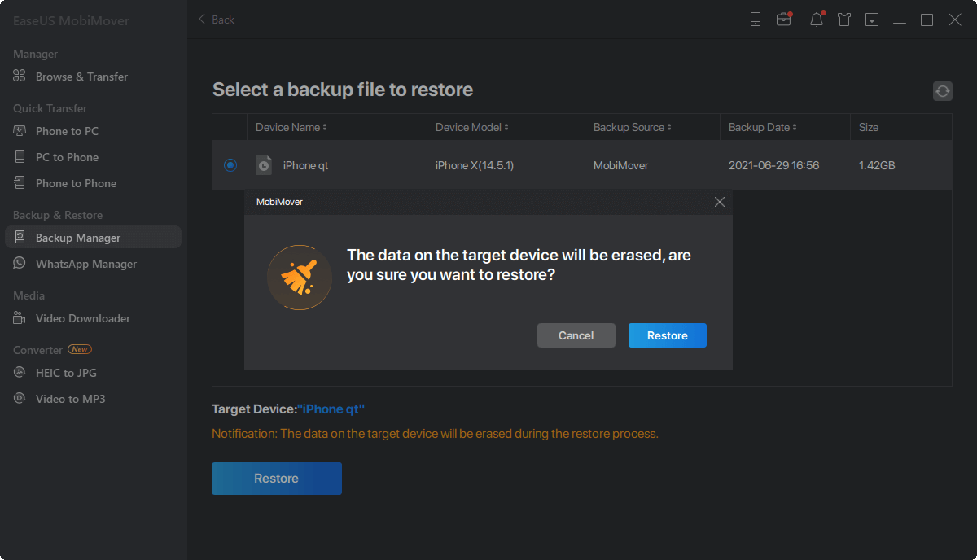Screen dimensions: 977x560
Task: Open Video to MP3 converter
Action: 70,399
